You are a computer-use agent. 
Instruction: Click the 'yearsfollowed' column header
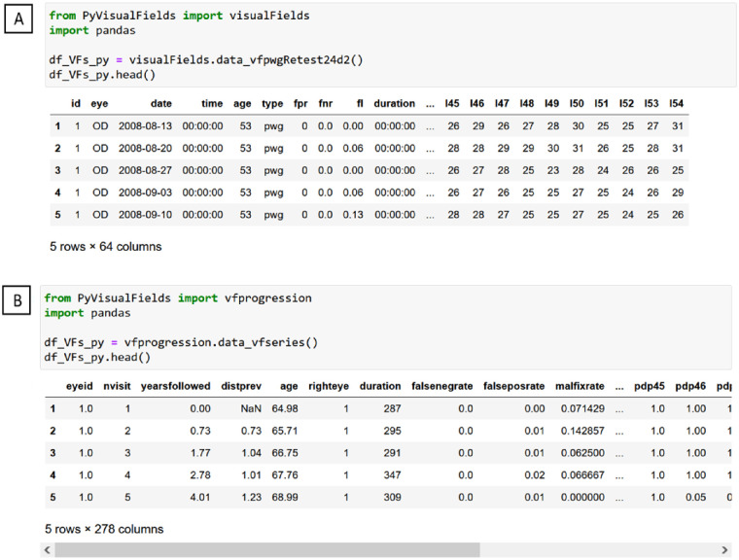pyautogui.click(x=175, y=387)
